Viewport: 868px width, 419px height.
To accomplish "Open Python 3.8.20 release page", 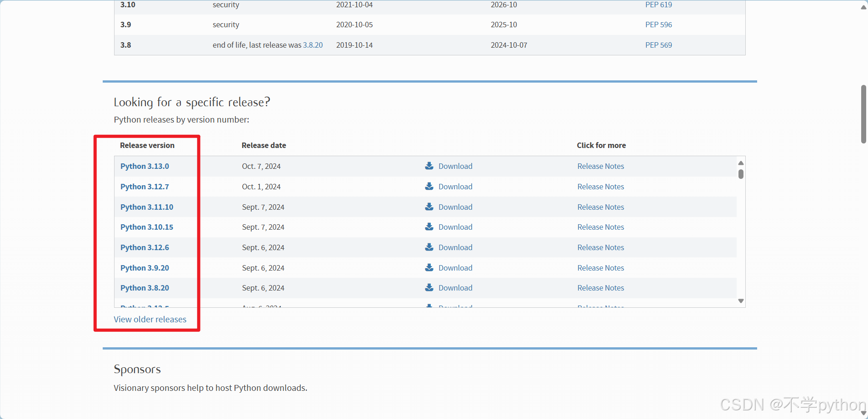I will (x=145, y=288).
